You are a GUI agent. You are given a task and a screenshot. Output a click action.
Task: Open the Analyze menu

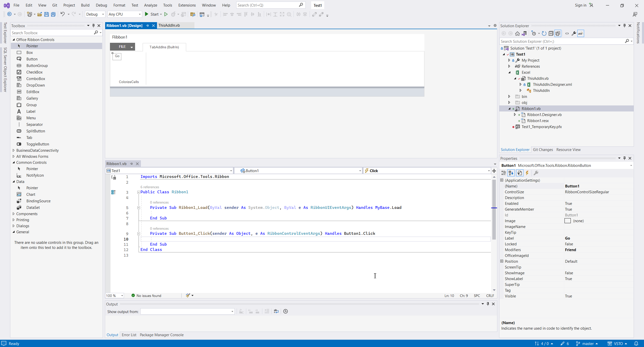point(150,5)
